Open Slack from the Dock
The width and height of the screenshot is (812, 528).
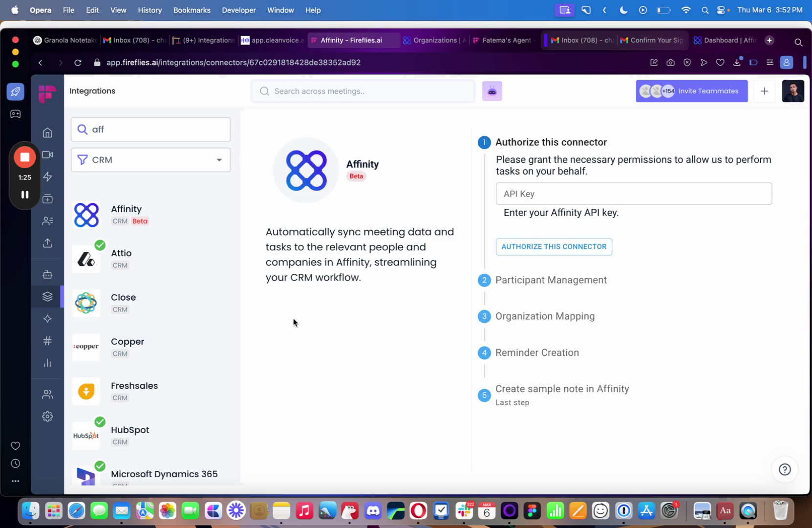(x=464, y=511)
